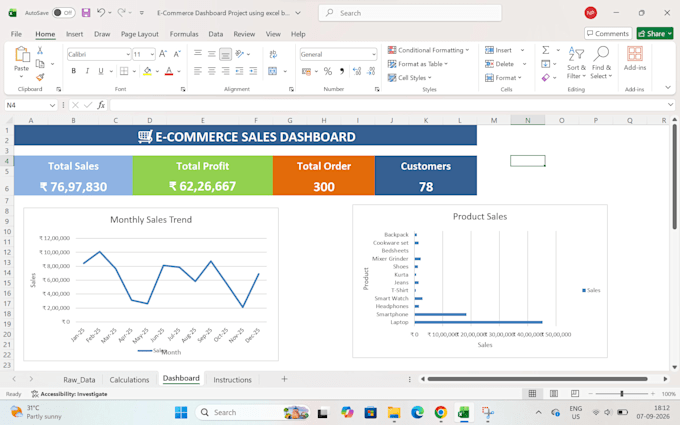Image resolution: width=680 pixels, height=425 pixels.
Task: Apply Comma Style format
Action: [x=342, y=71]
